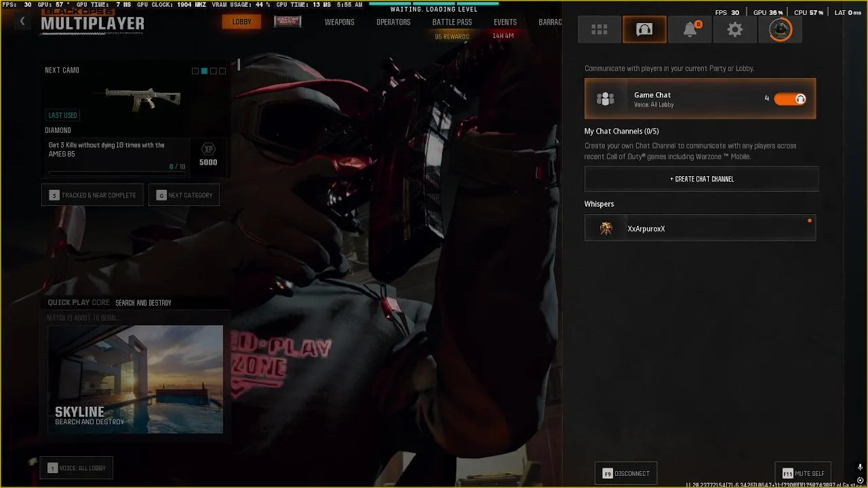Select the second camo page indicator square
This screenshot has width=868, height=488.
coord(204,70)
